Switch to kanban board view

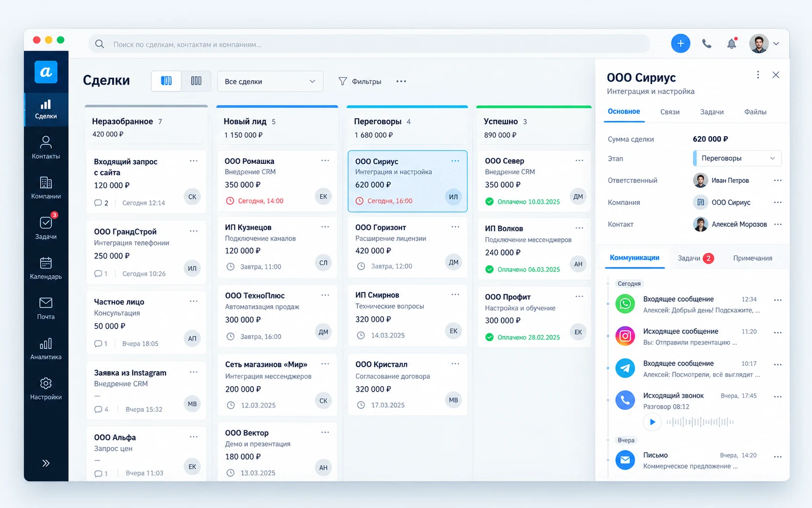tap(166, 81)
